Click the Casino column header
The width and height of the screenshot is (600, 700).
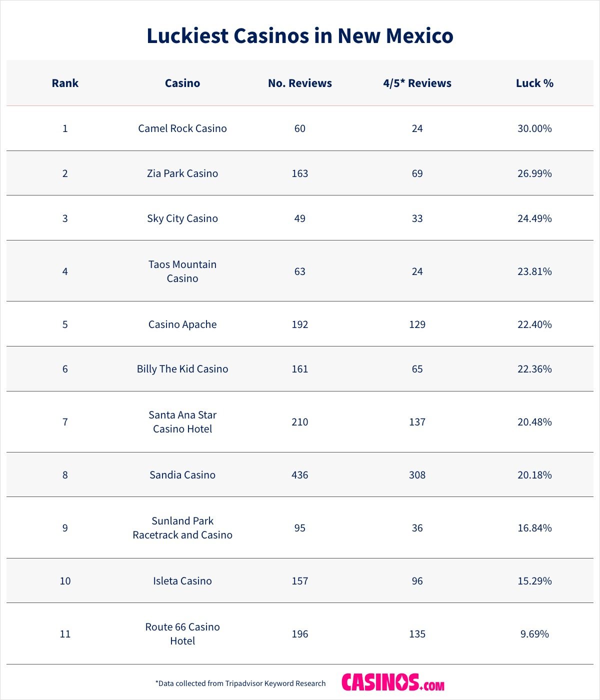tap(182, 83)
